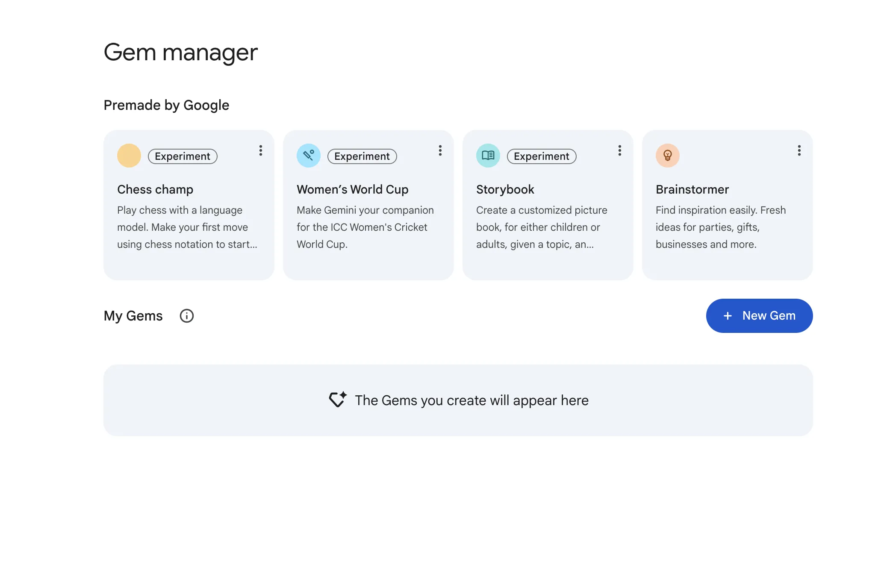Click the Experiment badge on Women's World Cup

pos(362,156)
